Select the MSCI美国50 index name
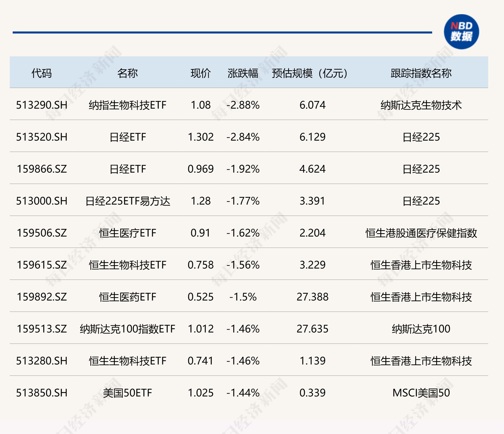Screen dimensions: 504x434 click(x=421, y=393)
